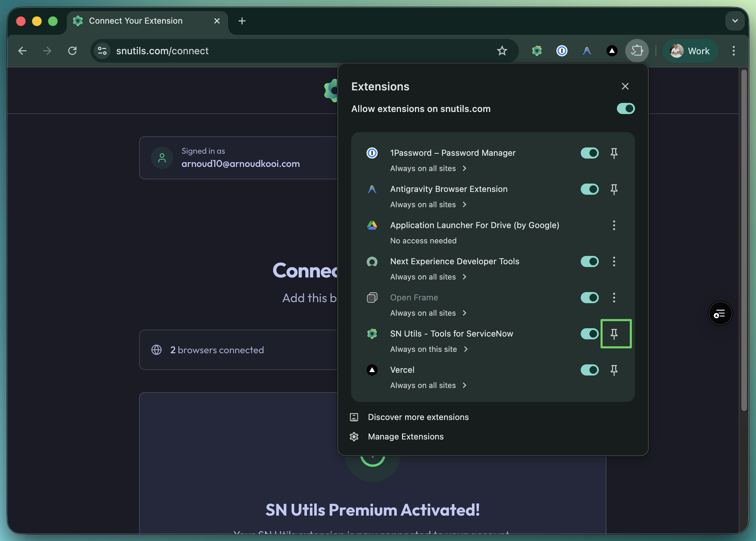Click the Google Drive launcher extension icon
Image resolution: width=756 pixels, height=541 pixels.
(372, 225)
